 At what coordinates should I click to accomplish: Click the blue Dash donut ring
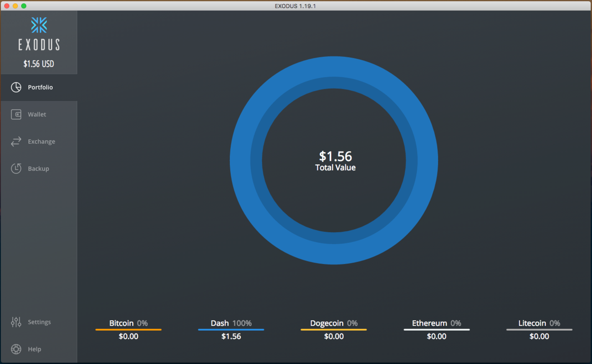(334, 66)
